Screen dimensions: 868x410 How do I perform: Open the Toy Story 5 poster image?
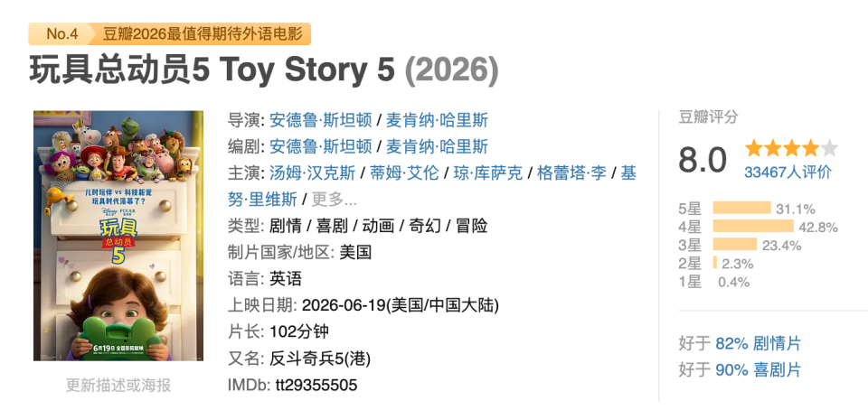tap(118, 236)
